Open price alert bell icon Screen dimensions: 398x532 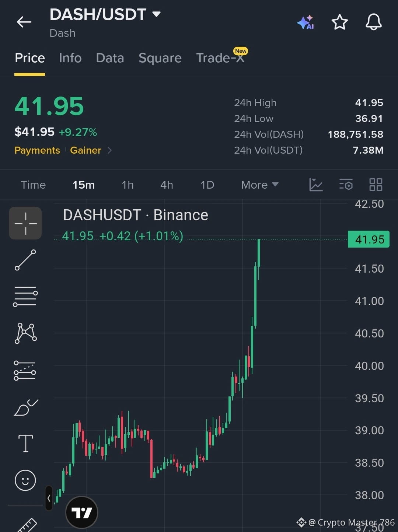[373, 22]
